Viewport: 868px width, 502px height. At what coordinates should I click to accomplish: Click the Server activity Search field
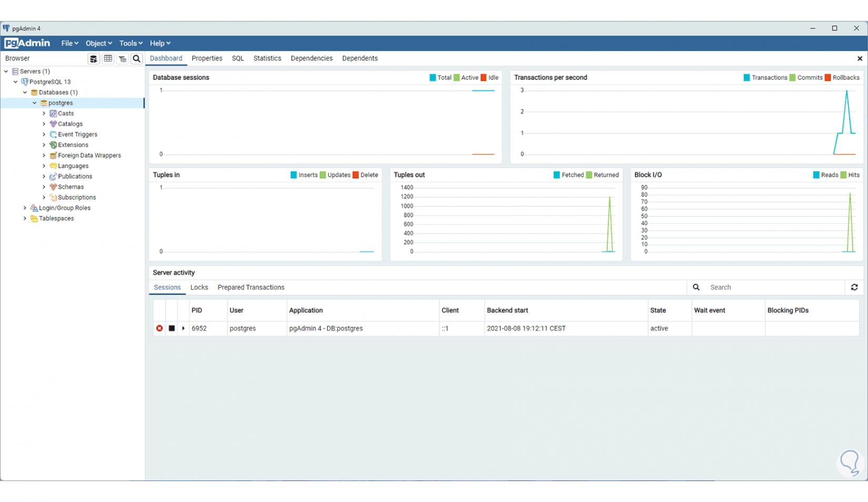(x=774, y=287)
